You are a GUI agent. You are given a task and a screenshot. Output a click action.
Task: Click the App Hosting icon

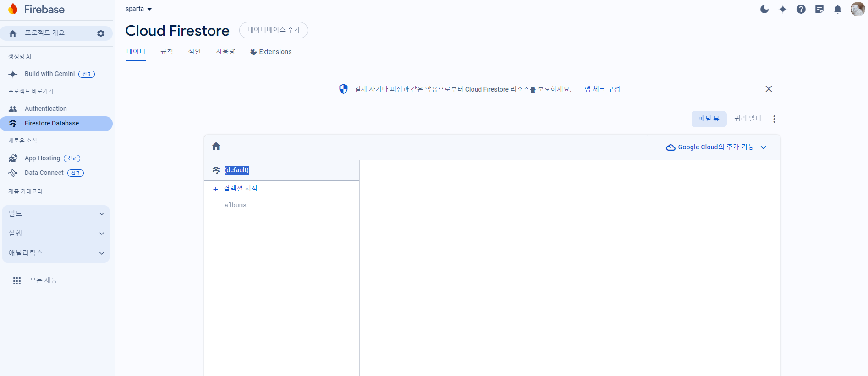(x=13, y=158)
